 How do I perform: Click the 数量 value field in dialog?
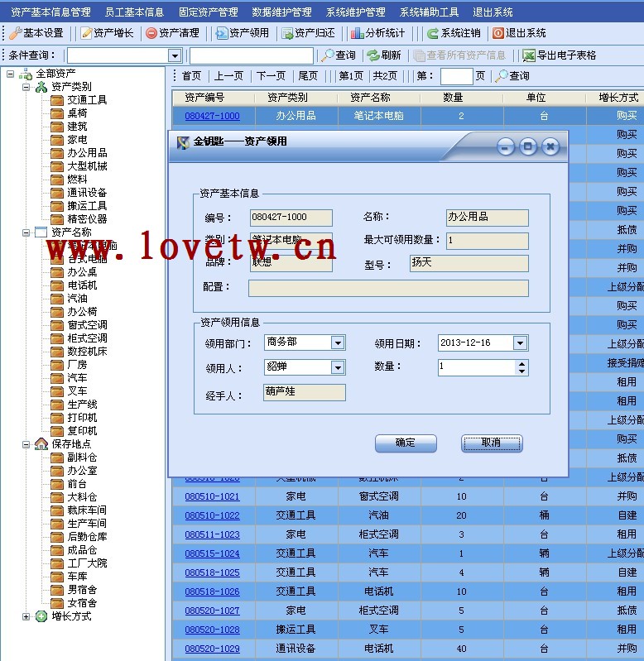coord(477,367)
